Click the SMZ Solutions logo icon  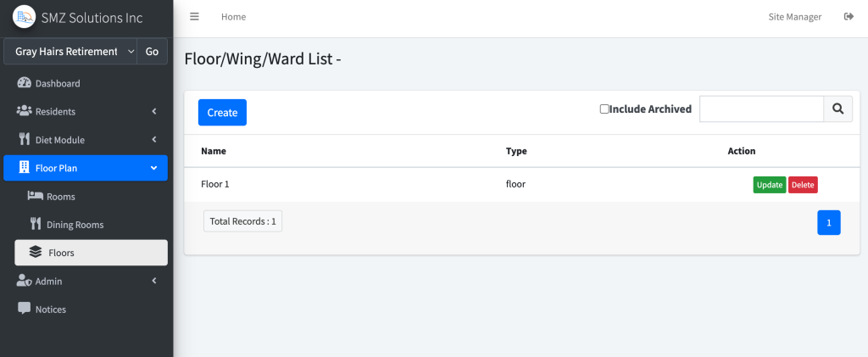[x=24, y=18]
